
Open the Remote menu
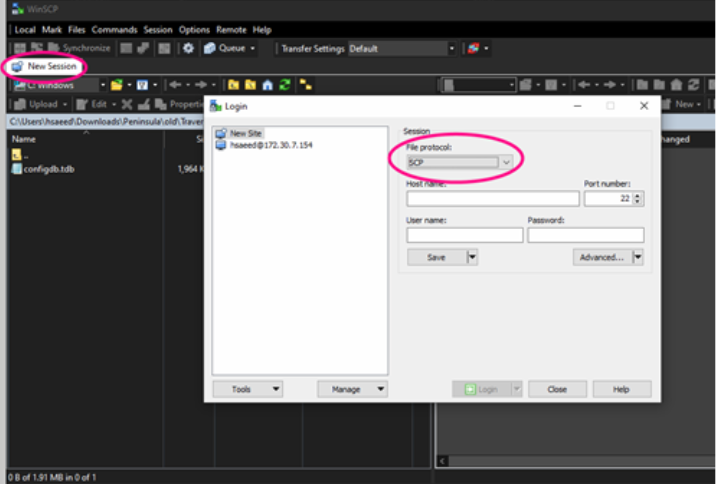click(231, 30)
